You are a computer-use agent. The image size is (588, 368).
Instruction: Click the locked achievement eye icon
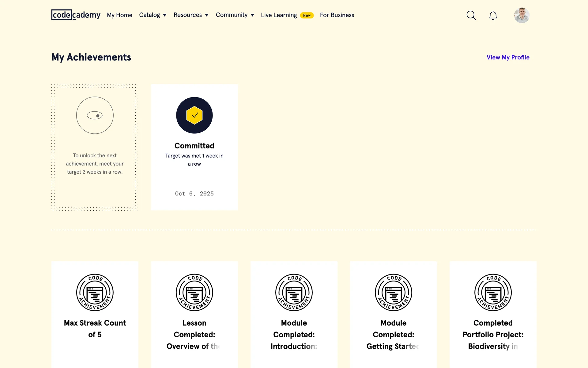[x=95, y=115]
